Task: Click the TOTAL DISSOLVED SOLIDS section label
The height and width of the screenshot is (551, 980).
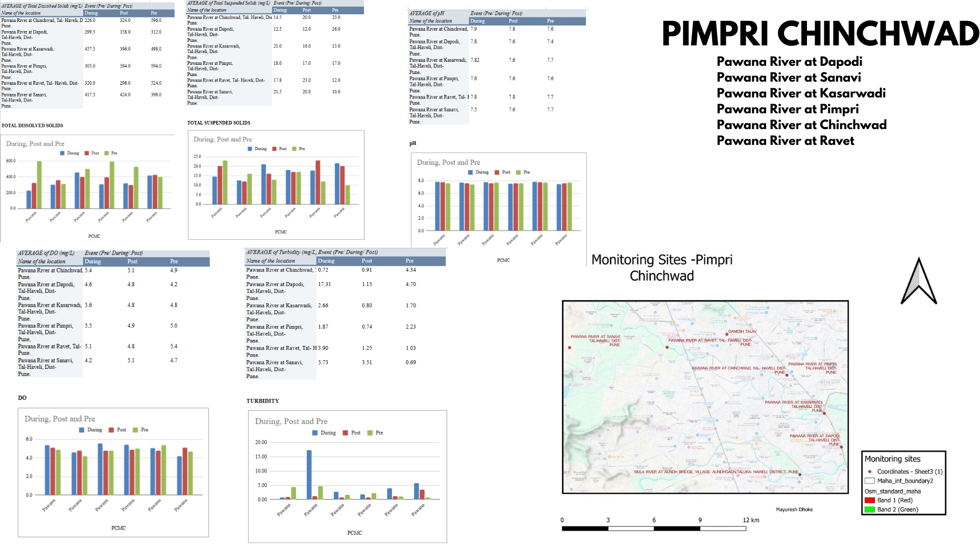Action: [32, 126]
